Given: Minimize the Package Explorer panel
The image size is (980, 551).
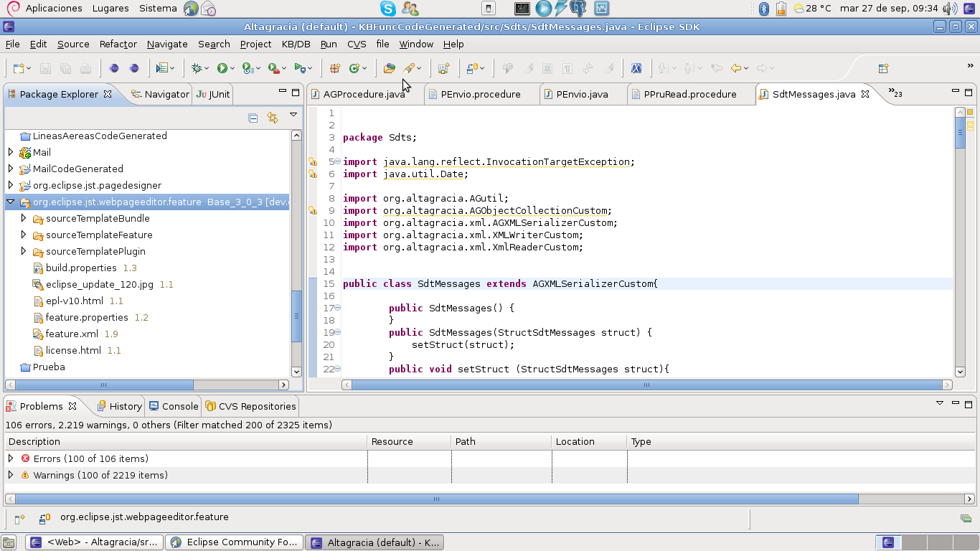Looking at the screenshot, I should [x=283, y=92].
